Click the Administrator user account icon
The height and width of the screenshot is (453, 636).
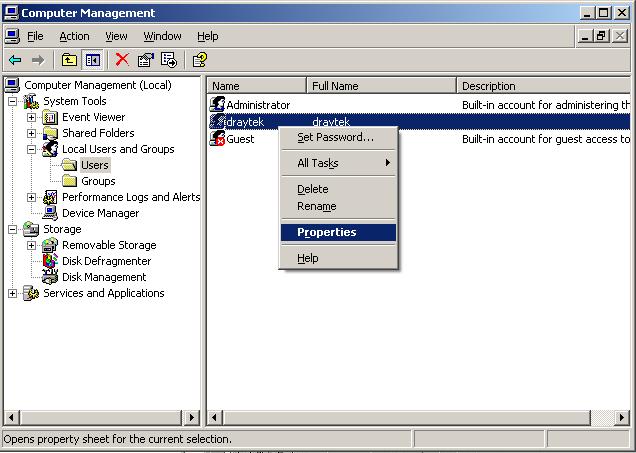tap(217, 104)
